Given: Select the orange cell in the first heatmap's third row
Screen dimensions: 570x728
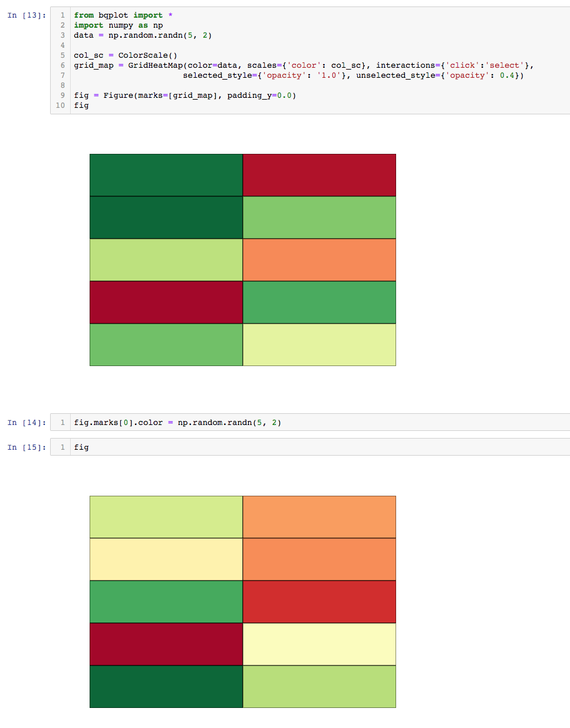Looking at the screenshot, I should (319, 259).
